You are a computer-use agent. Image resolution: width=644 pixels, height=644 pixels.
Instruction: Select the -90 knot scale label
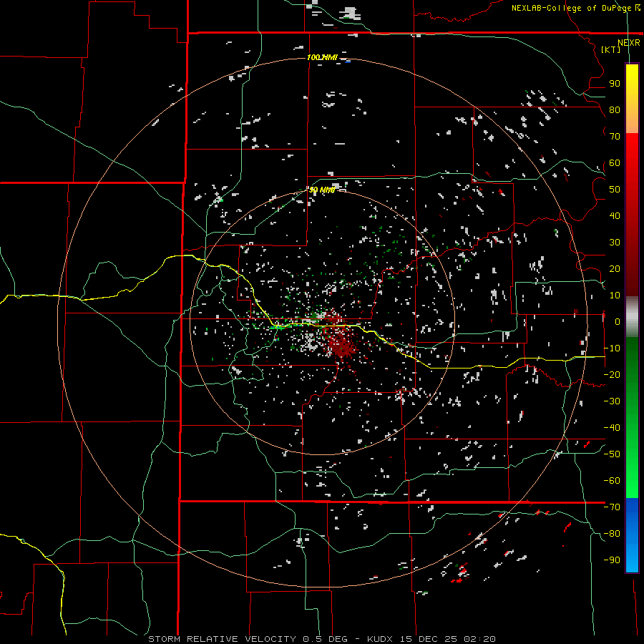point(612,560)
